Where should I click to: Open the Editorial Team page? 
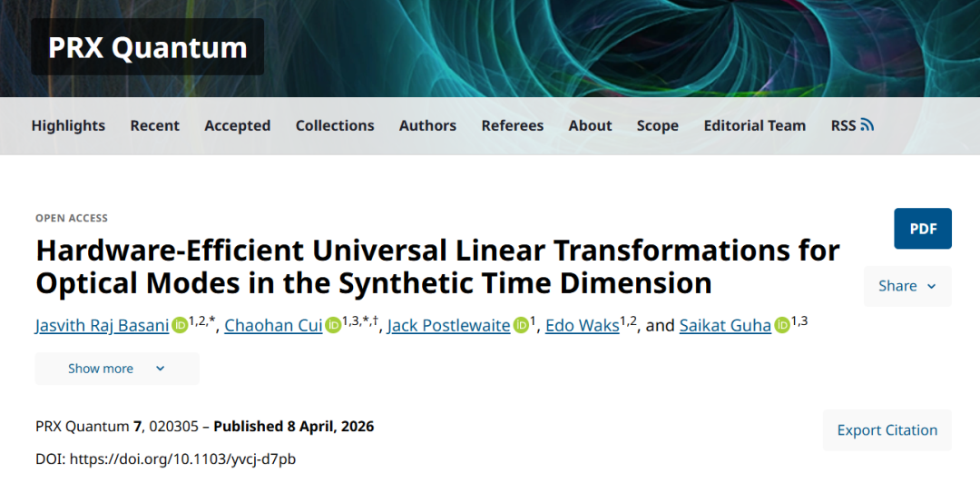pos(754,125)
